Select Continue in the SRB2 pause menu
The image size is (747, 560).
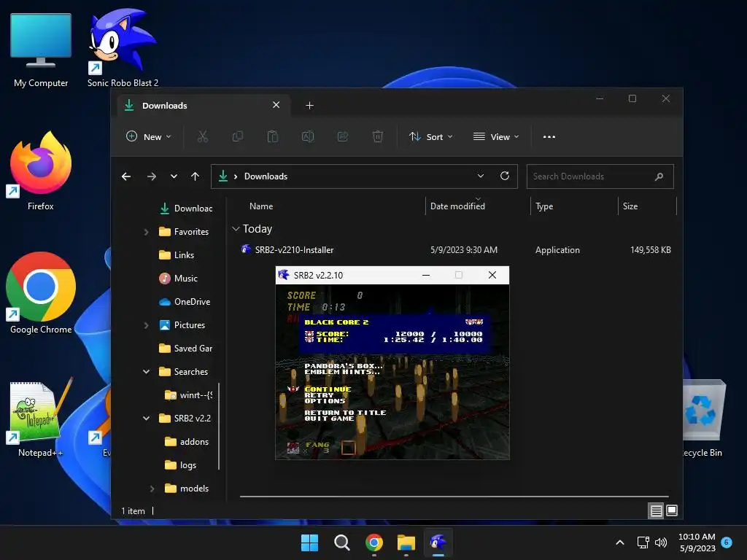pos(328,389)
